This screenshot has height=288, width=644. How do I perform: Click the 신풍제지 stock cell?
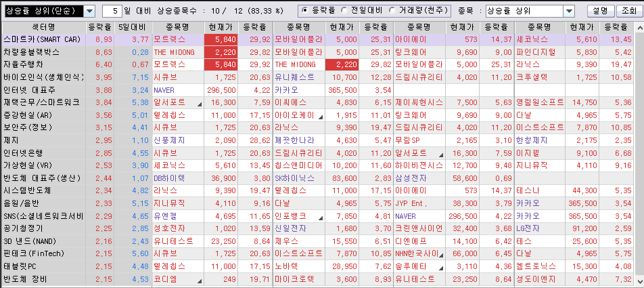(x=179, y=140)
